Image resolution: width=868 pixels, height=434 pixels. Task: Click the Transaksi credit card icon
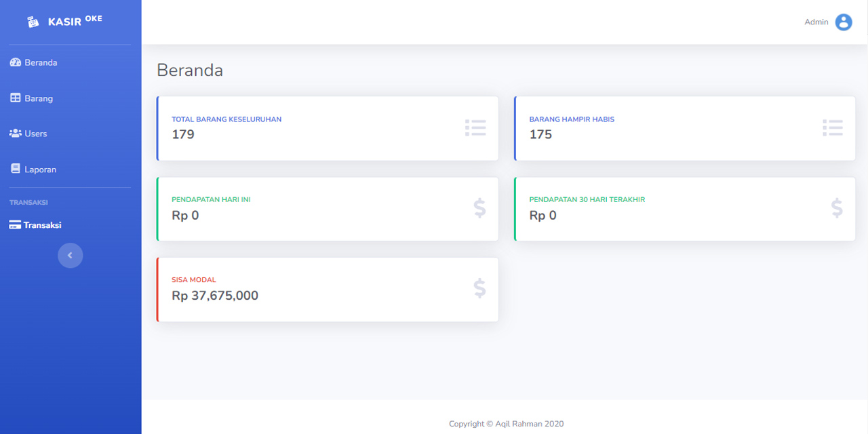click(15, 225)
